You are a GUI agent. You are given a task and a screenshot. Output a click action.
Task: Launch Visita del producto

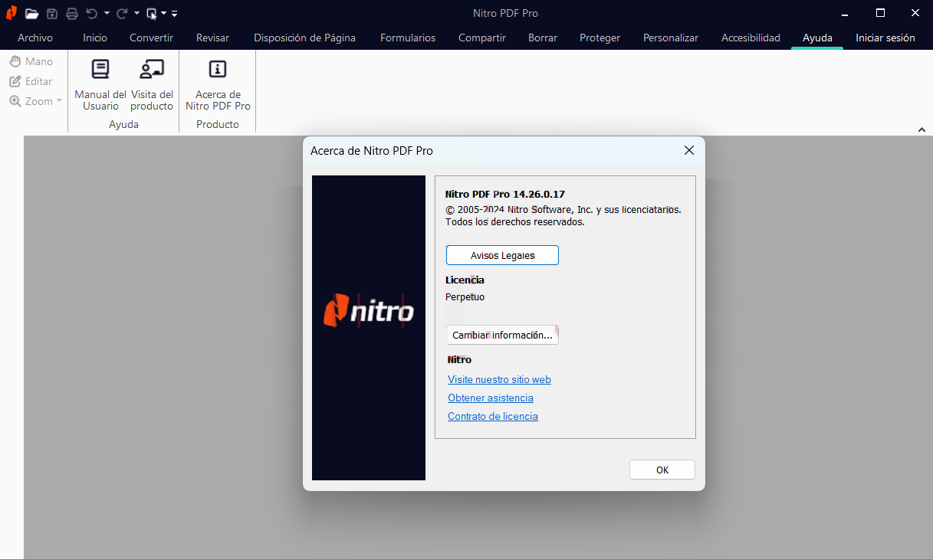[152, 84]
